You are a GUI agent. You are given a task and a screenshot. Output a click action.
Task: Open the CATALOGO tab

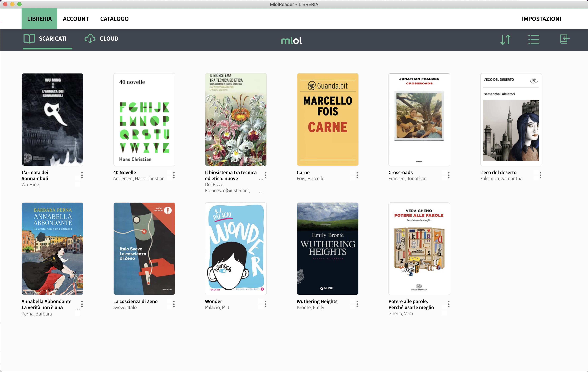pos(114,19)
